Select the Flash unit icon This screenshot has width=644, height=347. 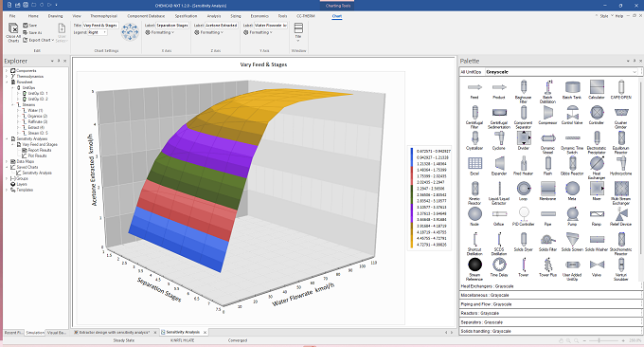[548, 163]
